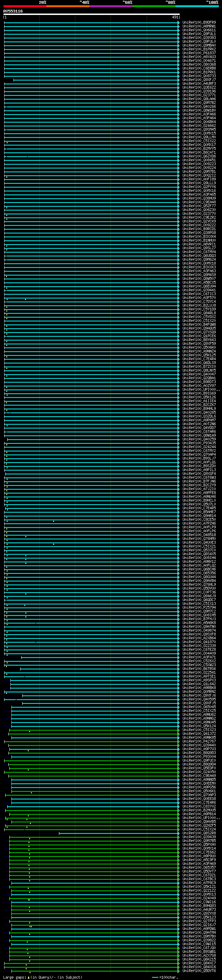This screenshot has height=980, width=222.
Task: Select the UniRef100_C8CE50 label
Action: tap(199, 520)
